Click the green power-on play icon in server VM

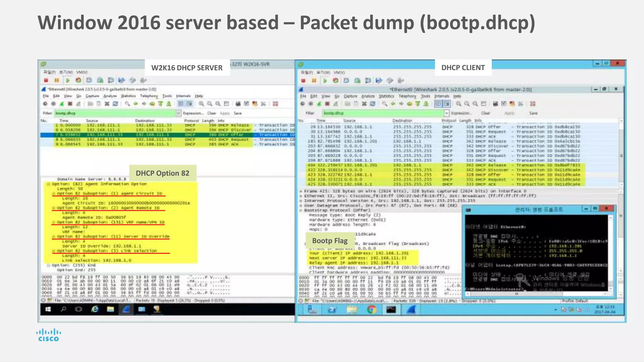coord(68,80)
